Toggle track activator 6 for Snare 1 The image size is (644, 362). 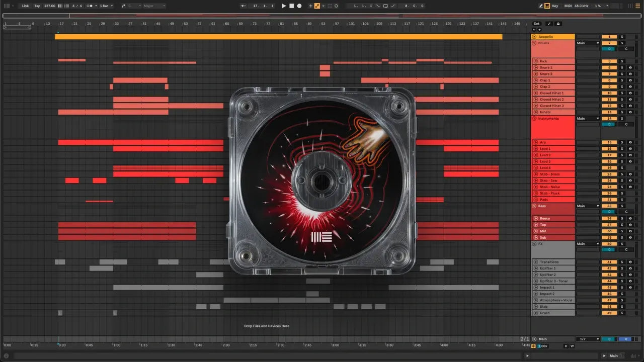(609, 67)
